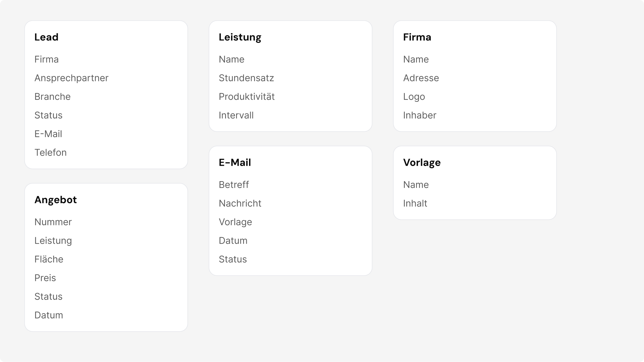This screenshot has height=362, width=644.
Task: Select Logo in the Firma card
Action: pyautogui.click(x=414, y=97)
